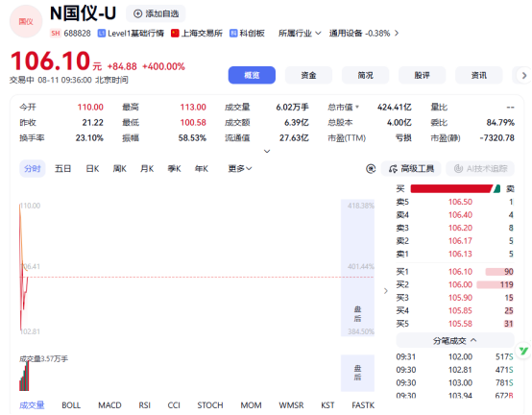
Task: Click the buy/sell ratio bar
Action: point(455,188)
